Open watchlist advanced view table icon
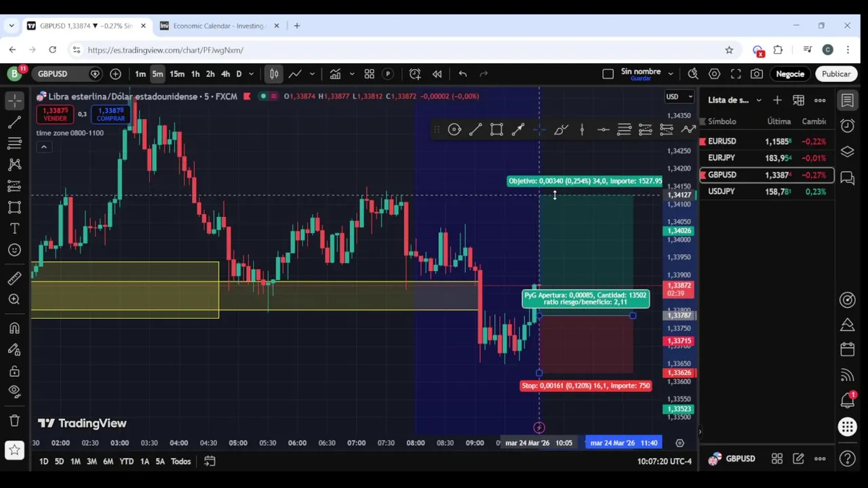Image resolution: width=868 pixels, height=488 pixels. coord(799,100)
